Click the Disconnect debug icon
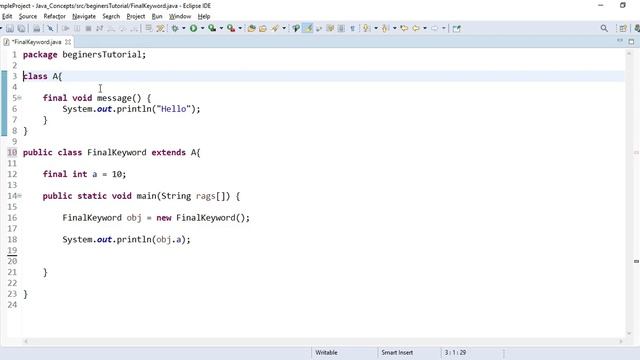This screenshot has height=360, width=640. click(x=99, y=29)
